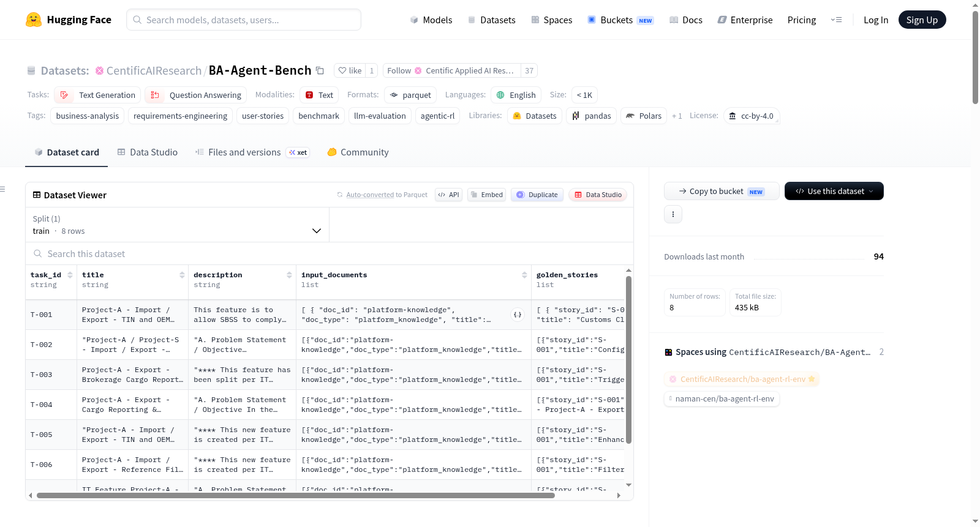Viewport: 980px width, 527px height.
Task: Open the Polars library tag
Action: (644, 116)
